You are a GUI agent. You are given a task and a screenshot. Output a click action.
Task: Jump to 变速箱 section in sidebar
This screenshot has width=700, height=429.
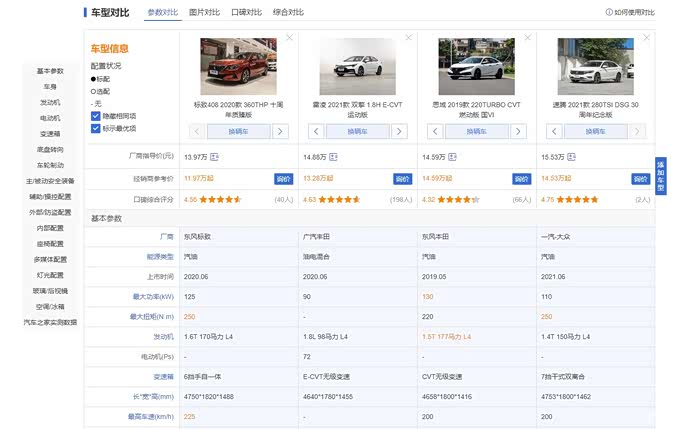(x=50, y=134)
